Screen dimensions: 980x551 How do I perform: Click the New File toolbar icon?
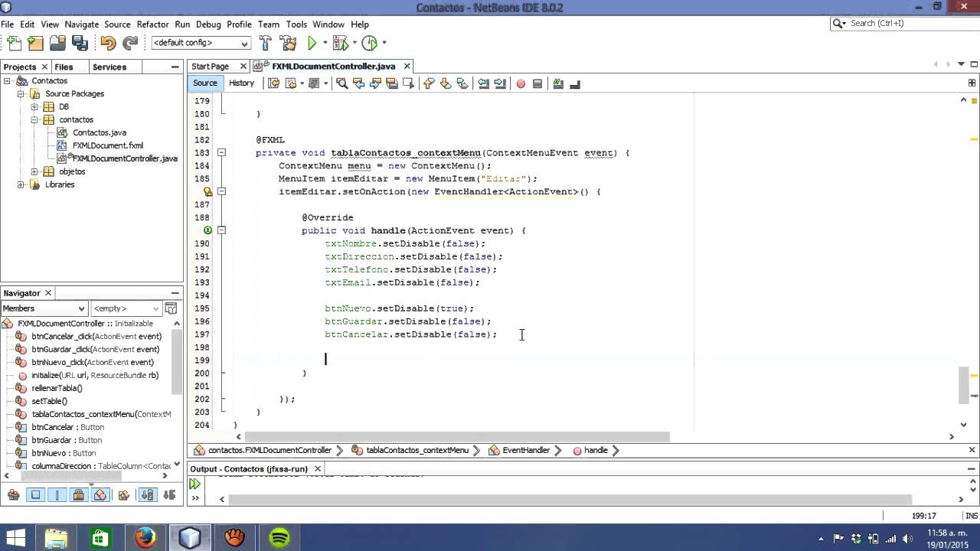pos(12,43)
